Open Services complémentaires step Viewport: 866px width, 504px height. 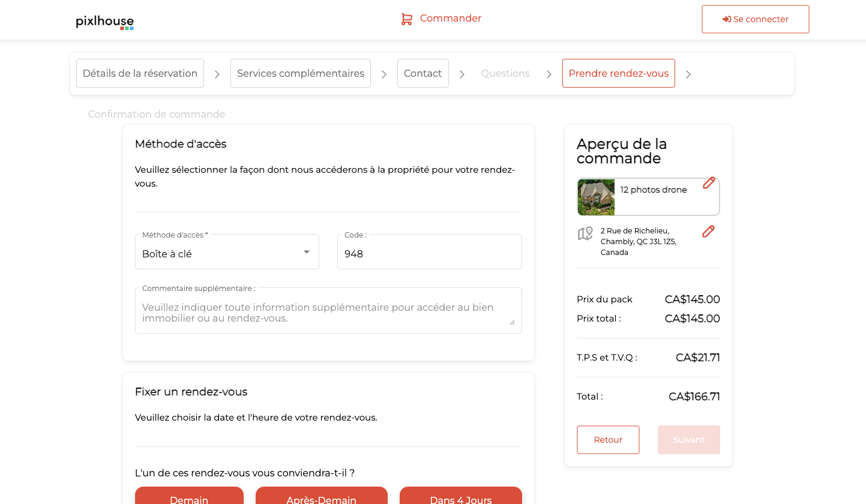pos(301,73)
